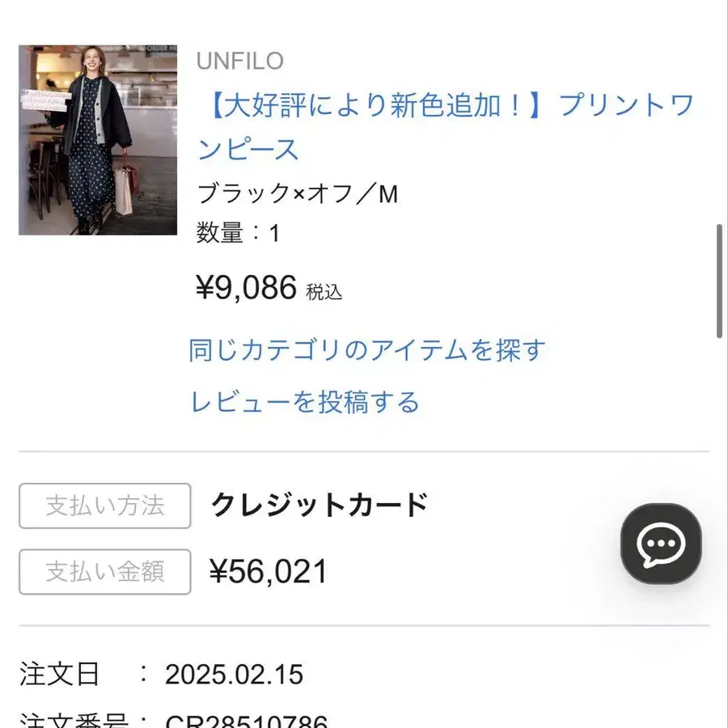Click the order date 2025.02.15
728x728 pixels.
[x=234, y=674]
